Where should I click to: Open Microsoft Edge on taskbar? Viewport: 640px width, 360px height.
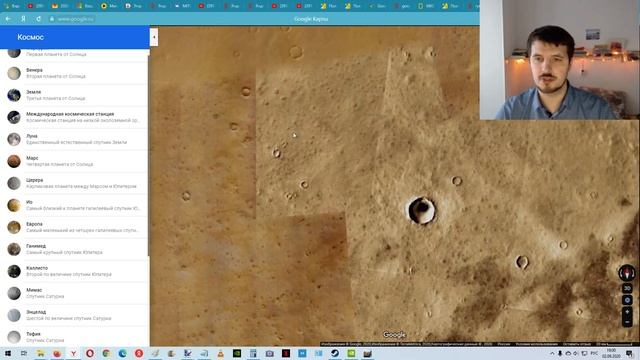pyautogui.click(x=122, y=353)
